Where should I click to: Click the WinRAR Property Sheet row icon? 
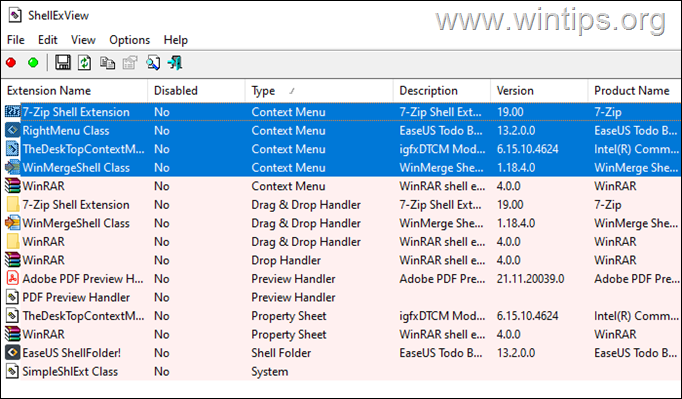(13, 334)
